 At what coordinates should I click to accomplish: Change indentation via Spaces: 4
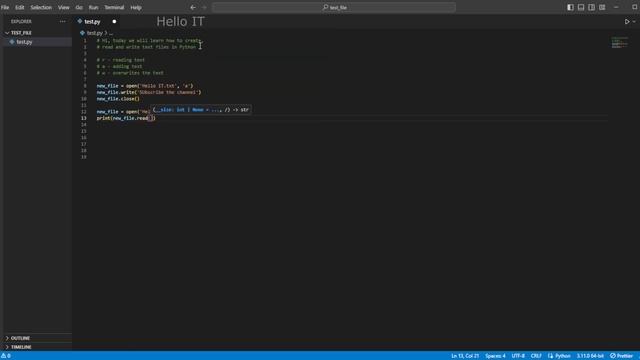[x=495, y=356]
